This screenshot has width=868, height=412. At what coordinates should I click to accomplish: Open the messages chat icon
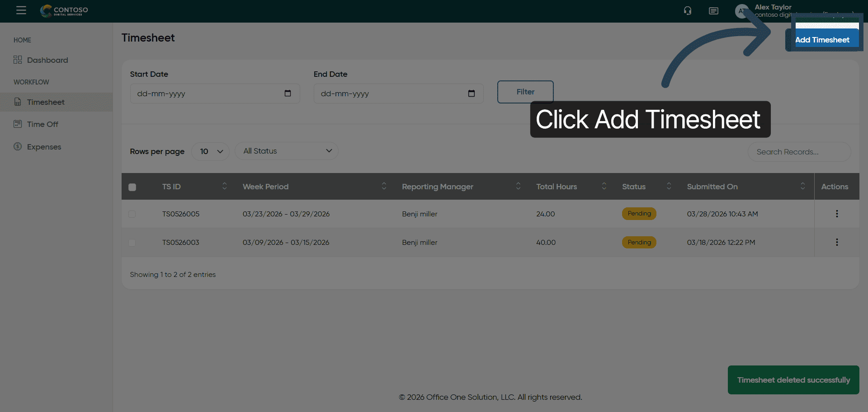pyautogui.click(x=713, y=11)
